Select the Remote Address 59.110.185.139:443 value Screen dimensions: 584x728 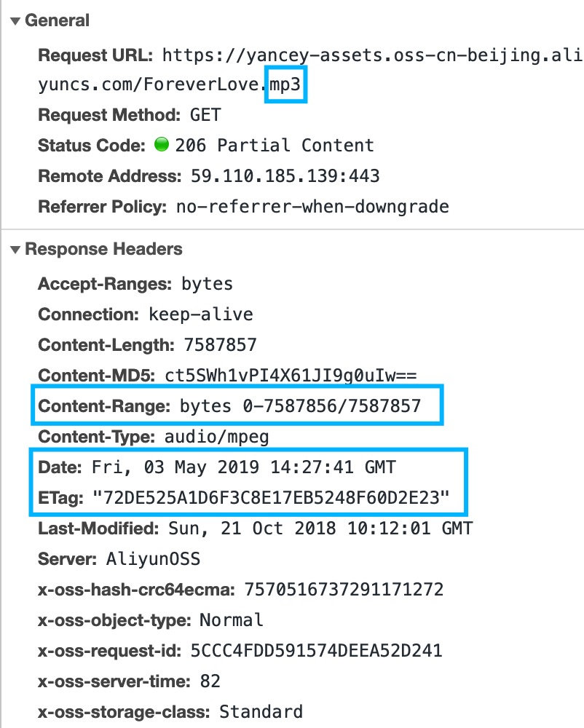point(285,176)
